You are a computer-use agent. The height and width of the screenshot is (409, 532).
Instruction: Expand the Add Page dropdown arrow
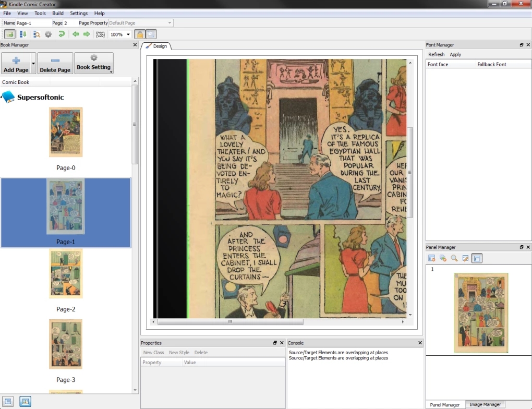tap(33, 63)
